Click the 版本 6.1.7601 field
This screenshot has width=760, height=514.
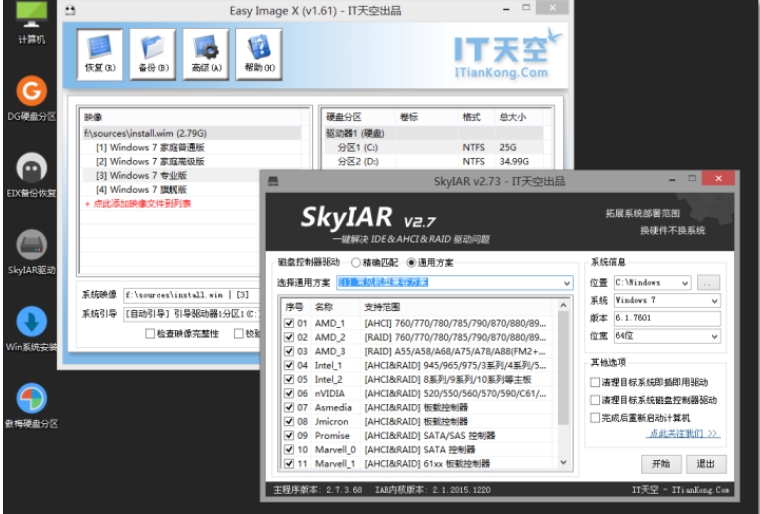pos(667,318)
